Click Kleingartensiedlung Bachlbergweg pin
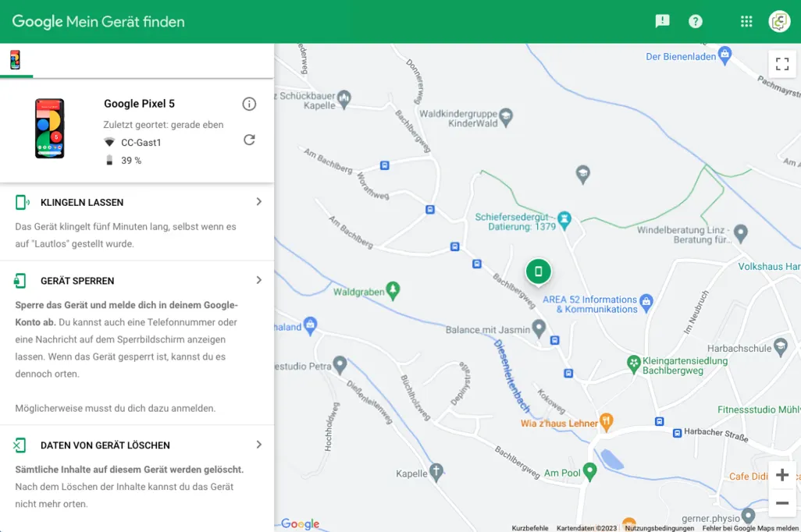 pyautogui.click(x=633, y=364)
